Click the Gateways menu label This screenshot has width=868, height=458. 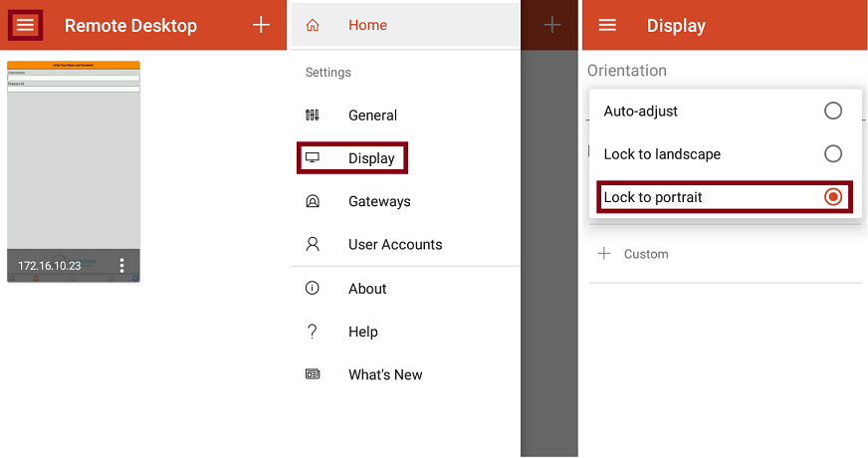pyautogui.click(x=379, y=201)
